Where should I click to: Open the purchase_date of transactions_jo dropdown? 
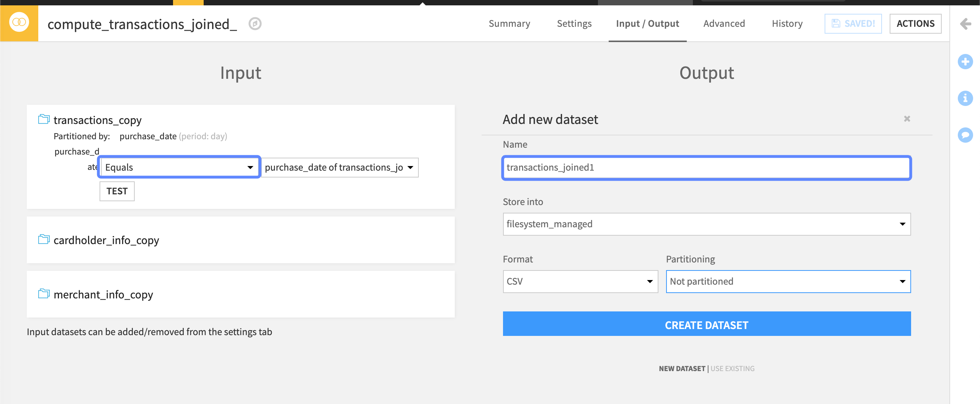point(340,167)
